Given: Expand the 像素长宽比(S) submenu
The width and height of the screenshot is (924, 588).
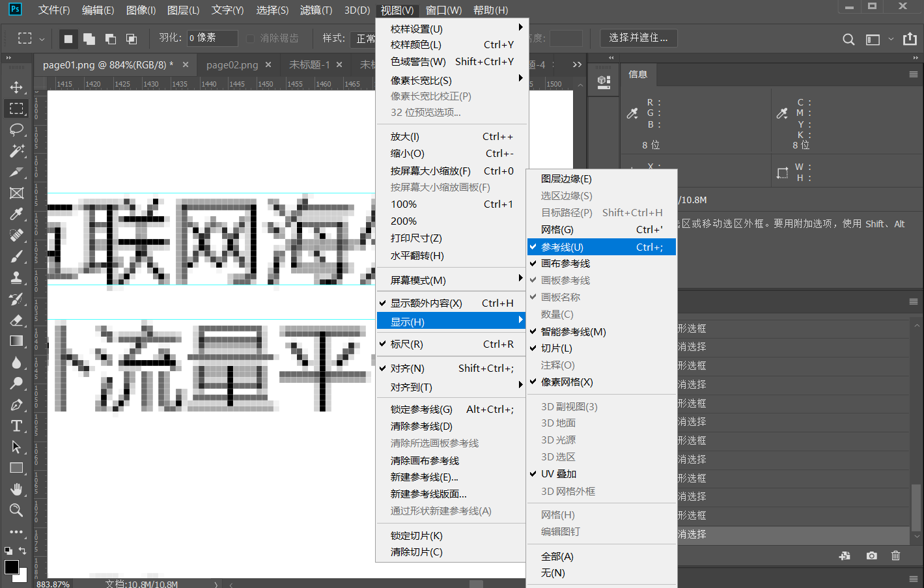Looking at the screenshot, I should tap(451, 80).
